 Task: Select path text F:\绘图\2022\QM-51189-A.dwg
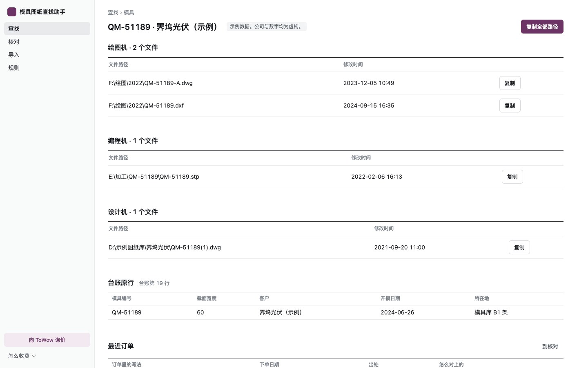151,83
